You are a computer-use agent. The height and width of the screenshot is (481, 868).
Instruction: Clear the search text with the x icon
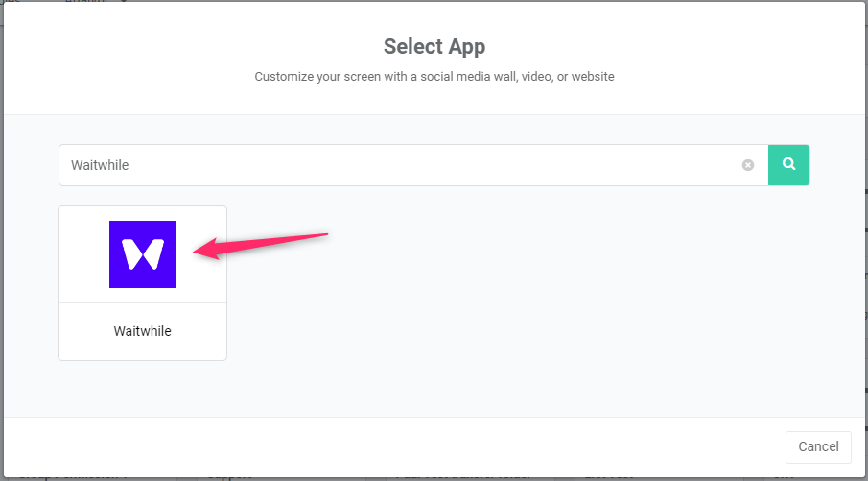748,165
